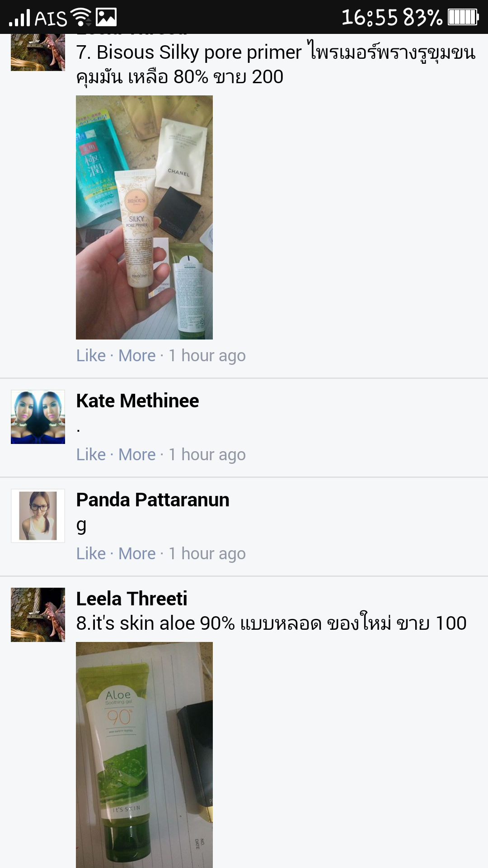Open Leela Threeti's avatar on comment 8
The width and height of the screenshot is (488, 868).
38,615
